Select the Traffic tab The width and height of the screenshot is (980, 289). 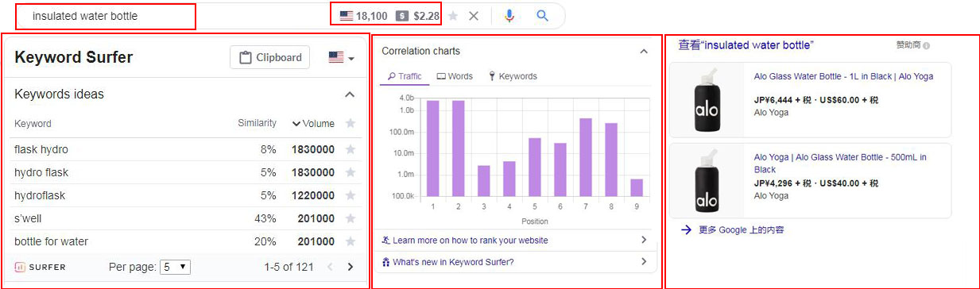tap(405, 76)
